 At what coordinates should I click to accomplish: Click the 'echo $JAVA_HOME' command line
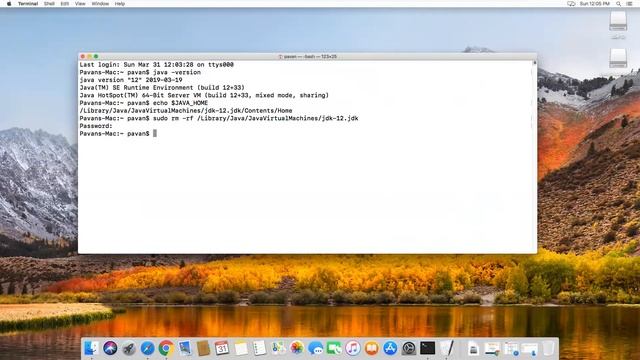(144, 103)
